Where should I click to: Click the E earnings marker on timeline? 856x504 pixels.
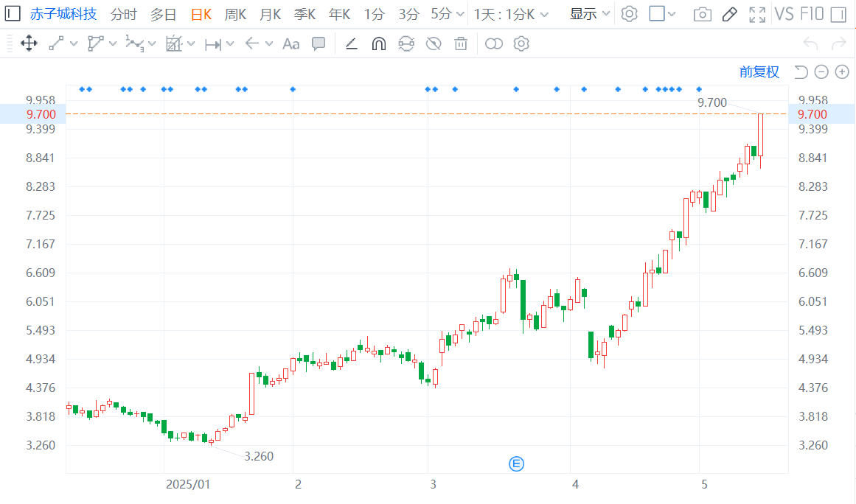coord(516,464)
